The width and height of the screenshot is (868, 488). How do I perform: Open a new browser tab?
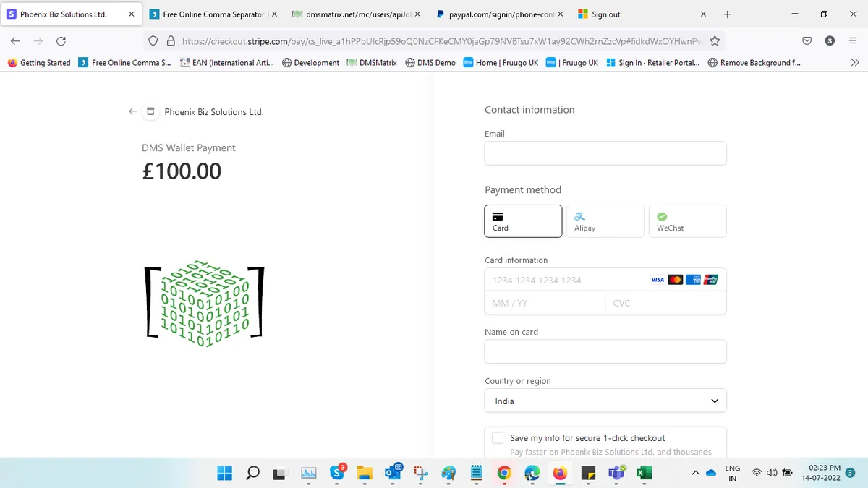727,14
